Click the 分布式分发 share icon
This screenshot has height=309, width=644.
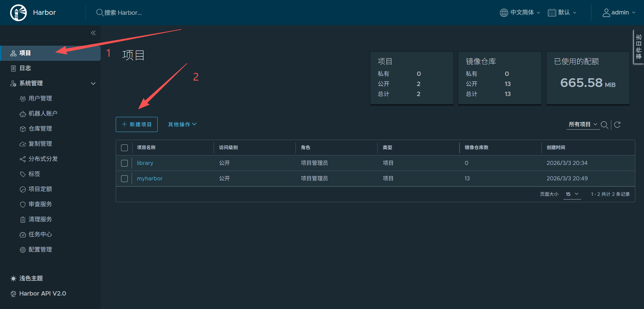click(22, 159)
